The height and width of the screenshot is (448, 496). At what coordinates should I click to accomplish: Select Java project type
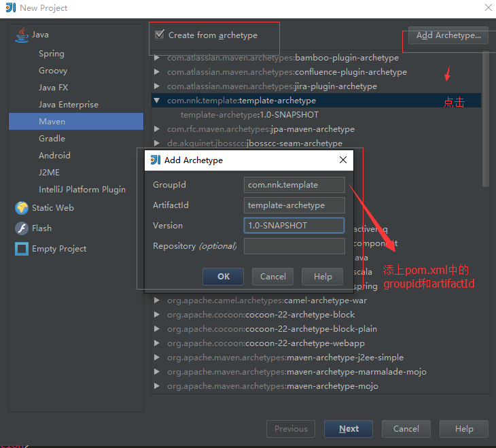pyautogui.click(x=40, y=35)
